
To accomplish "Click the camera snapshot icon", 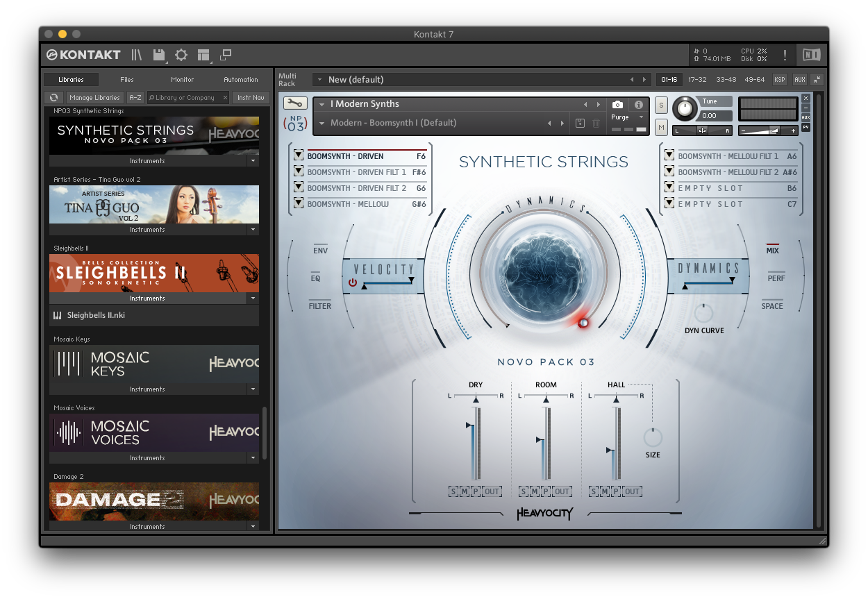I will click(x=617, y=105).
